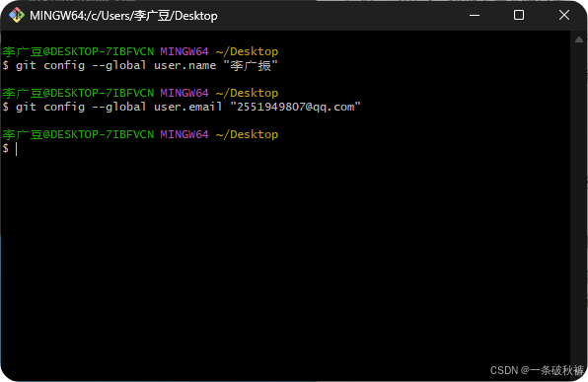Close the MINGW64 terminal window
Image resolution: width=588 pixels, height=382 pixels.
564,16
